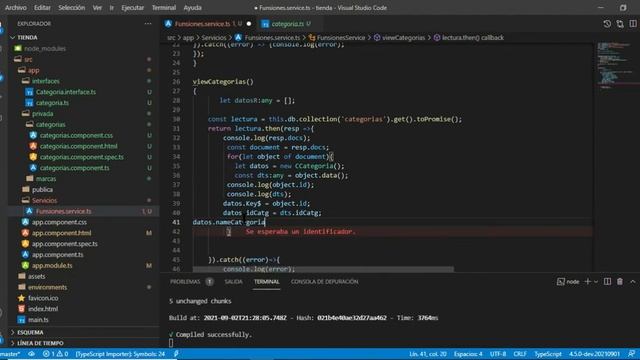Open the new terminal dropdown arrow

tap(596, 282)
